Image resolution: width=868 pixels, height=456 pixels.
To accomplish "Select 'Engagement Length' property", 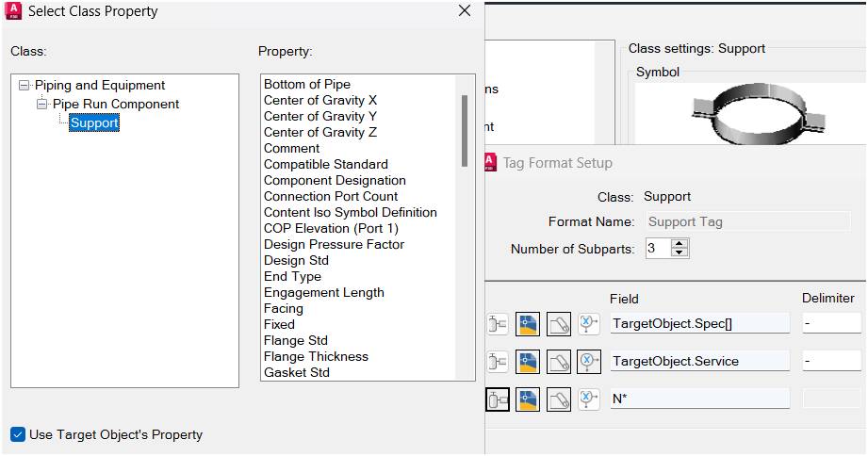I will pyautogui.click(x=324, y=293).
